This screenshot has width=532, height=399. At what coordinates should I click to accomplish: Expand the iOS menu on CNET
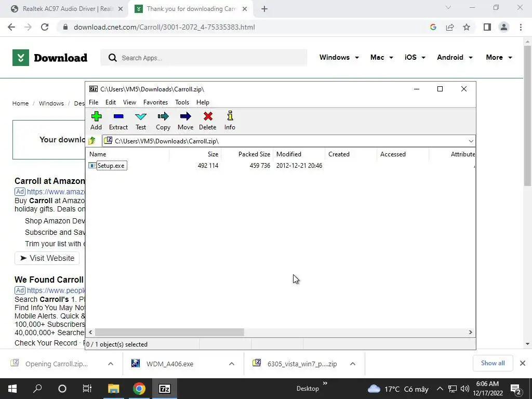(x=415, y=57)
